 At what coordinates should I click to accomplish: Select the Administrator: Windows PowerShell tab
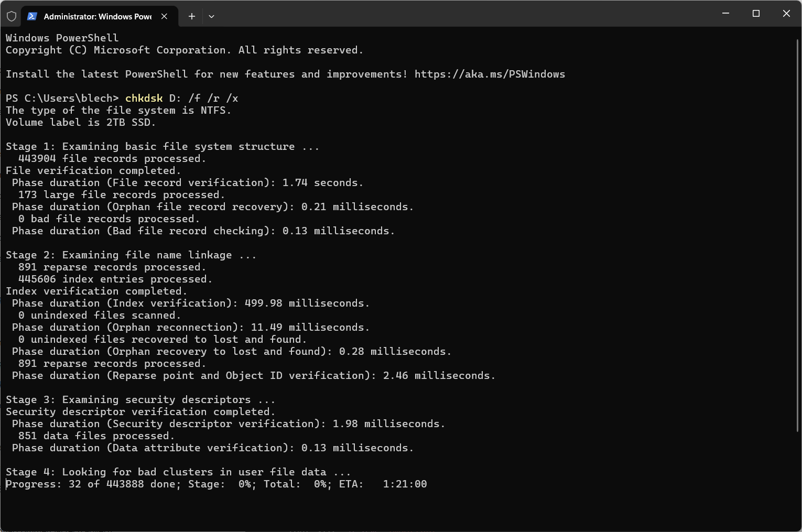[x=99, y=16]
